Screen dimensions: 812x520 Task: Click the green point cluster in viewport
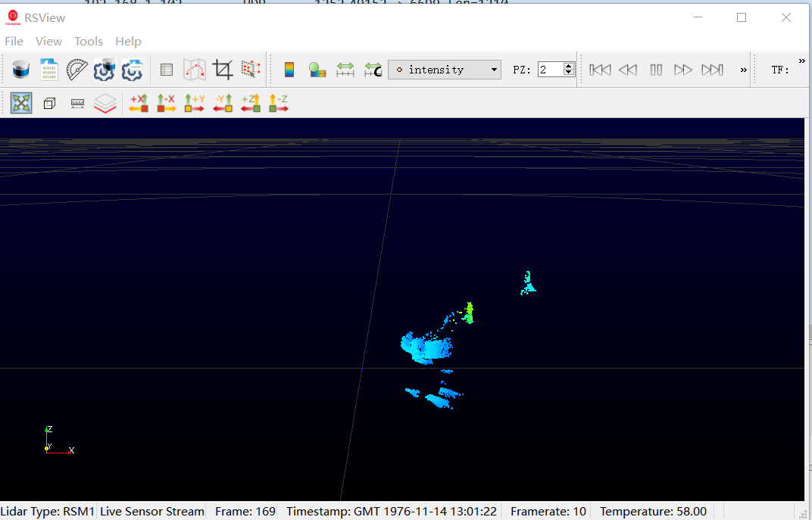click(469, 313)
